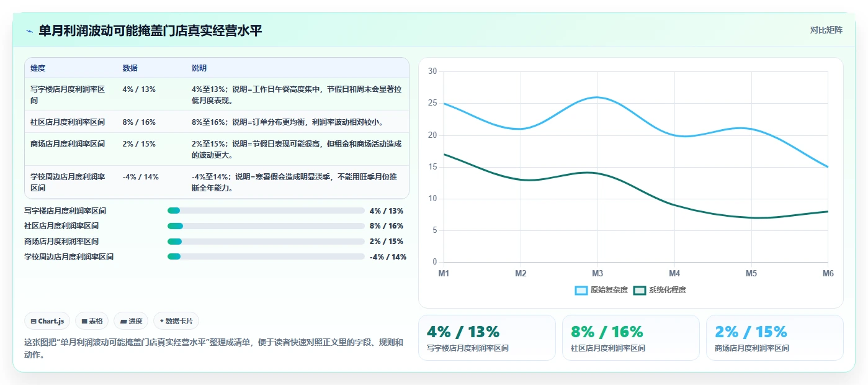The image size is (868, 385).
Task: Click the table data value -4% / 14%
Action: coord(140,176)
